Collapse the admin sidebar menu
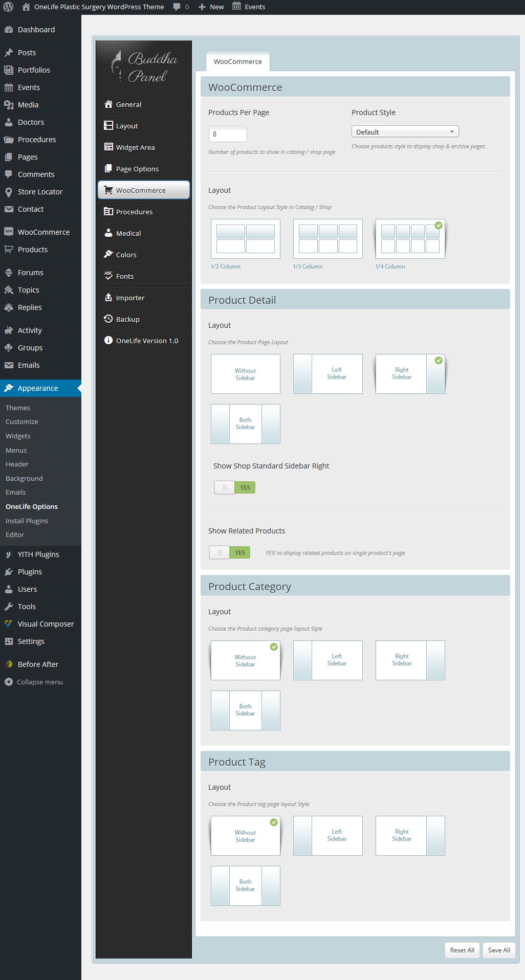This screenshot has width=525, height=980. pos(34,682)
